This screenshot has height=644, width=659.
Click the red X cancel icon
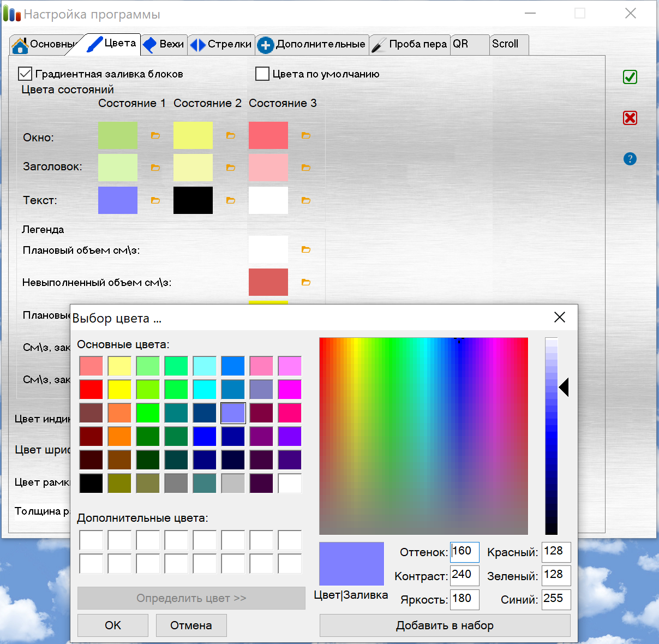coord(630,118)
